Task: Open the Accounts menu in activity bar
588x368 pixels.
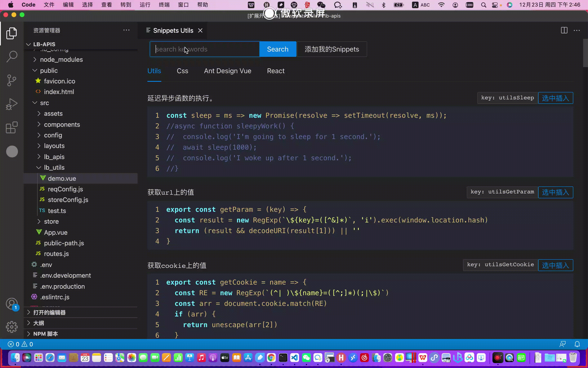Action: pyautogui.click(x=12, y=304)
